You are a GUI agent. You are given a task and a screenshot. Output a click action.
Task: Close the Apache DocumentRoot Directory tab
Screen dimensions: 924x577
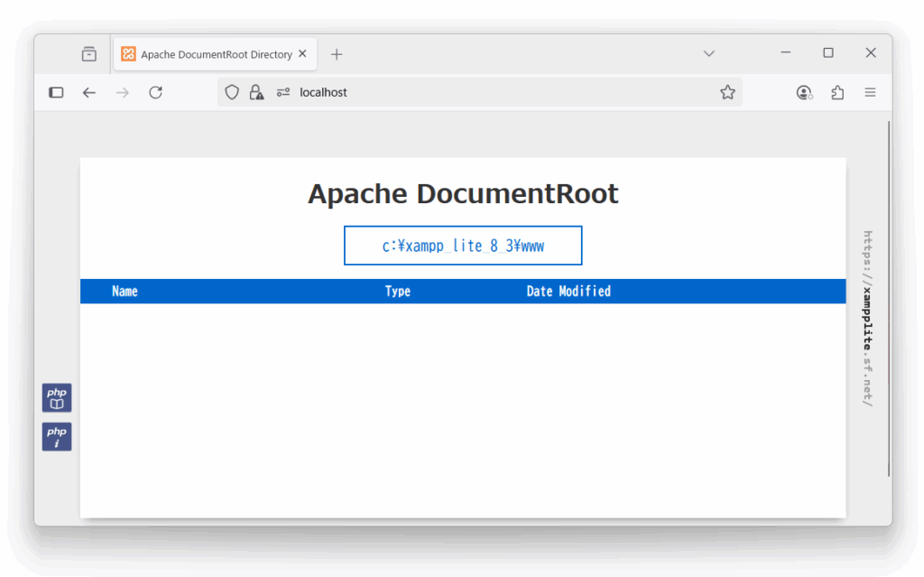click(x=302, y=53)
